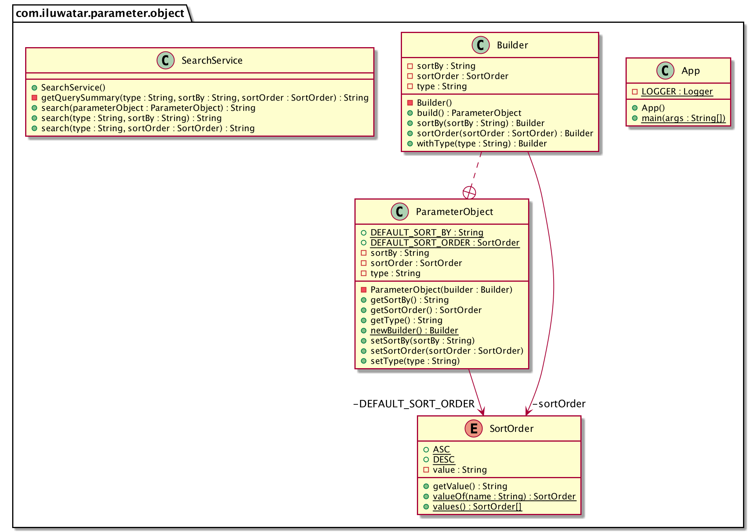Screen dimensions: 756x532
Task: Select the withType(type : String) : Builder method
Action: click(x=482, y=144)
